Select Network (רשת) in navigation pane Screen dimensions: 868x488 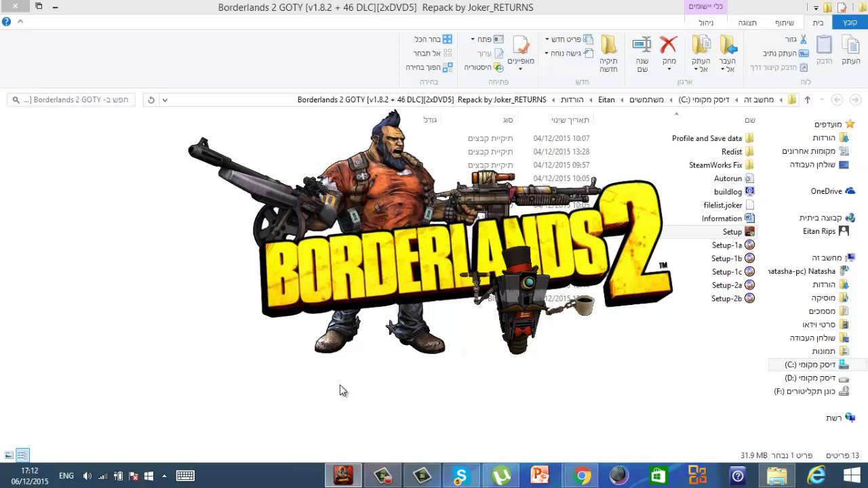pyautogui.click(x=840, y=418)
